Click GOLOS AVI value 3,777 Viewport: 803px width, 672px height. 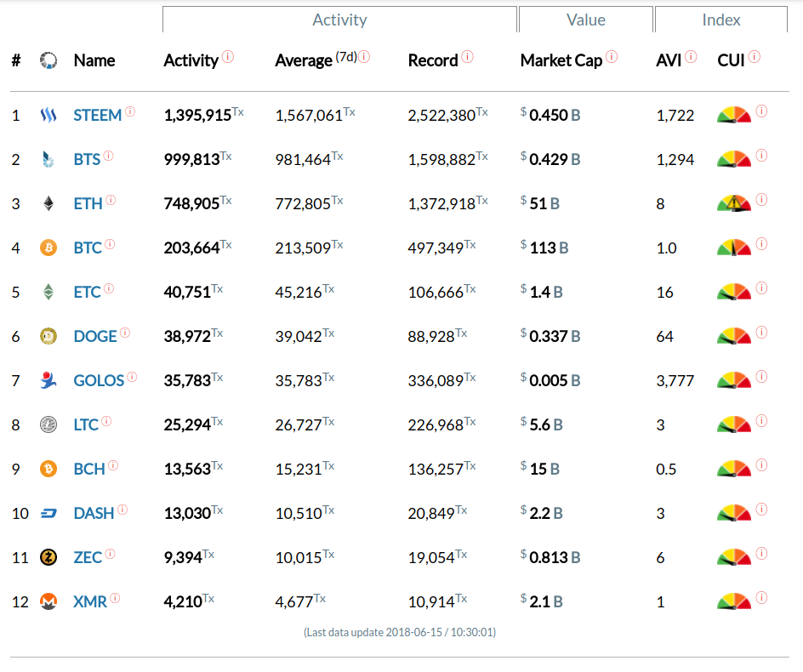tap(675, 380)
